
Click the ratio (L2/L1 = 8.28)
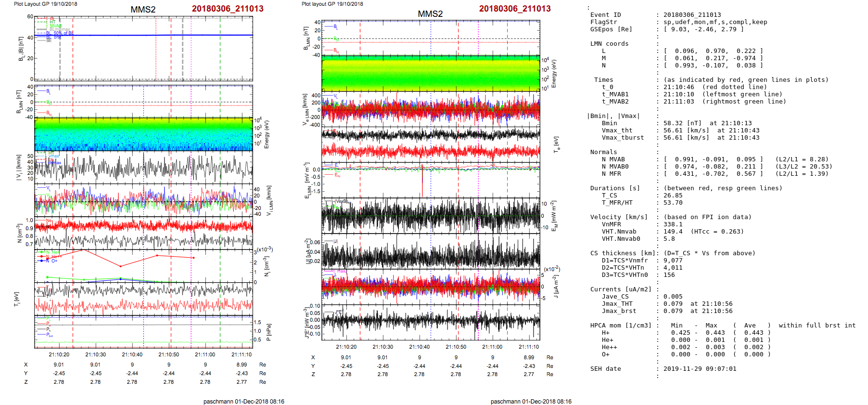tap(802, 159)
